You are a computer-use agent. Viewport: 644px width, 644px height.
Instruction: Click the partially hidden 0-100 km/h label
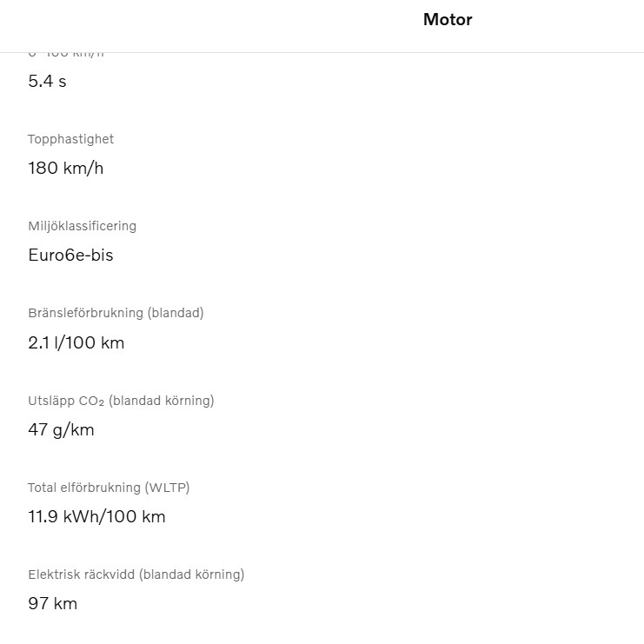(x=66, y=54)
